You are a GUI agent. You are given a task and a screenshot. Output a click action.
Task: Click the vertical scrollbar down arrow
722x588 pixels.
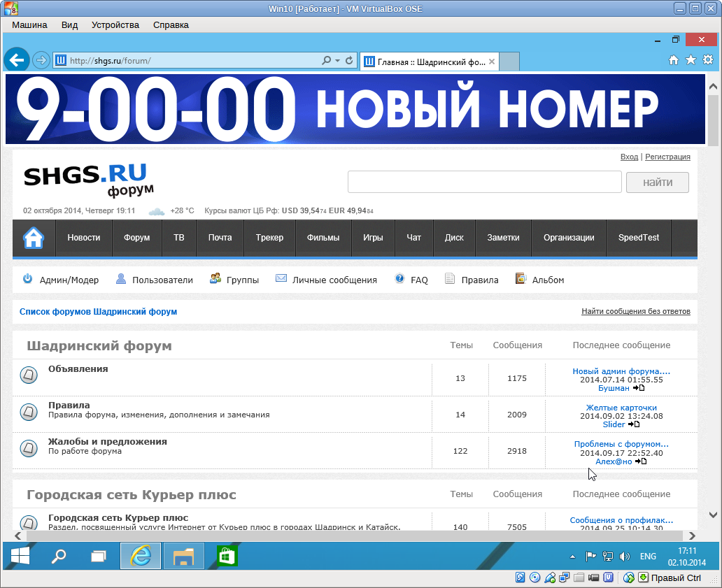(x=713, y=515)
